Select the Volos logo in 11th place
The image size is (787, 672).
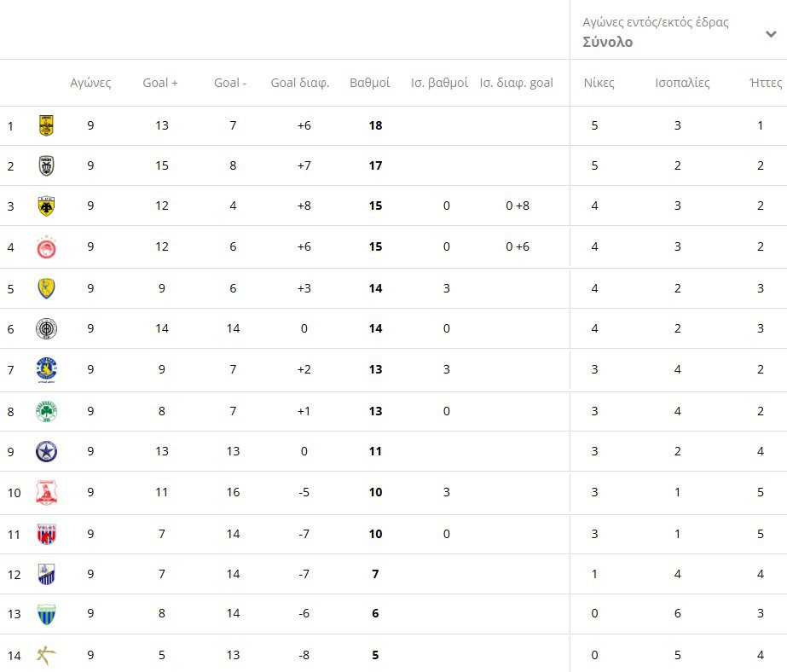click(x=46, y=534)
